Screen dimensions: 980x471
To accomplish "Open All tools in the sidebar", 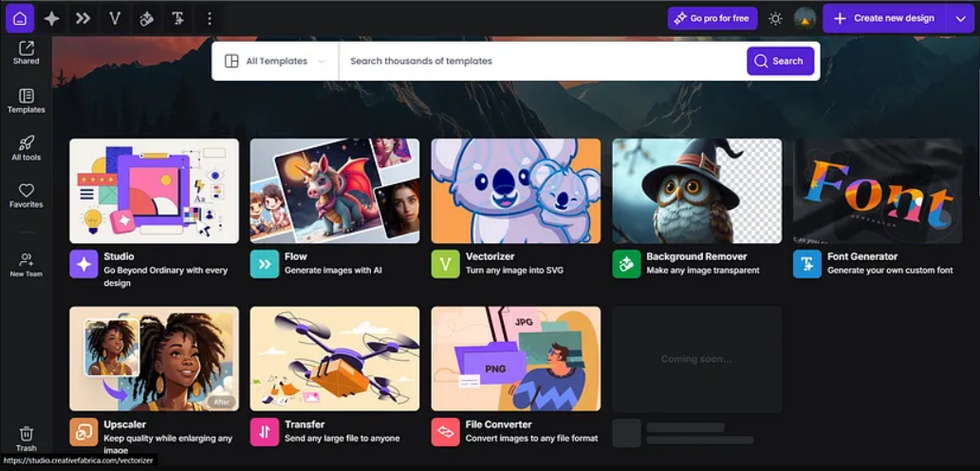I will [x=26, y=148].
